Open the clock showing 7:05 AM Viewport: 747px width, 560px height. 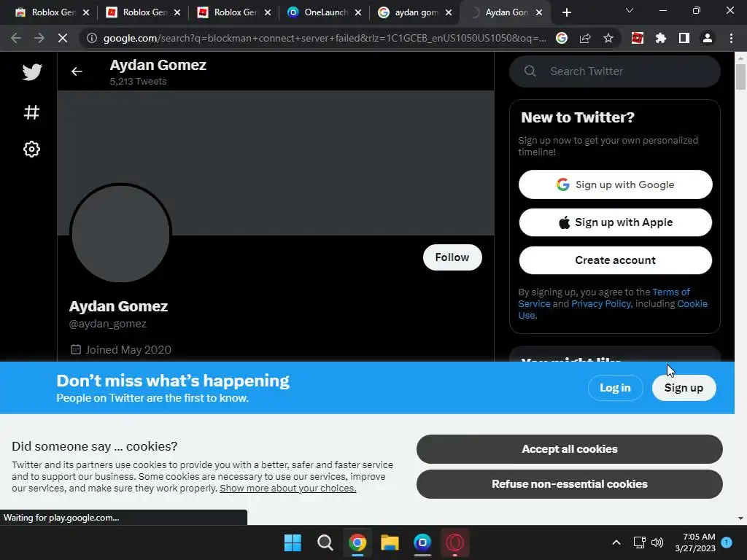coord(695,542)
